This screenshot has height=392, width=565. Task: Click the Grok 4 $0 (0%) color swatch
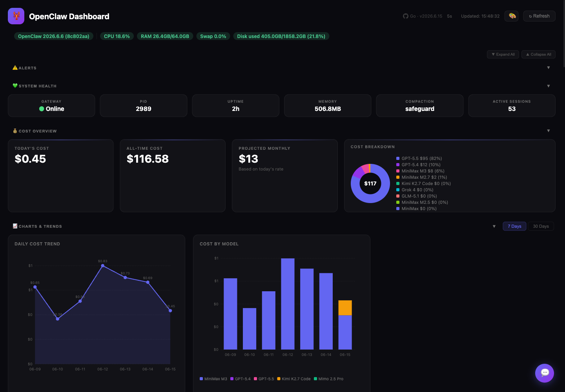(x=398, y=190)
